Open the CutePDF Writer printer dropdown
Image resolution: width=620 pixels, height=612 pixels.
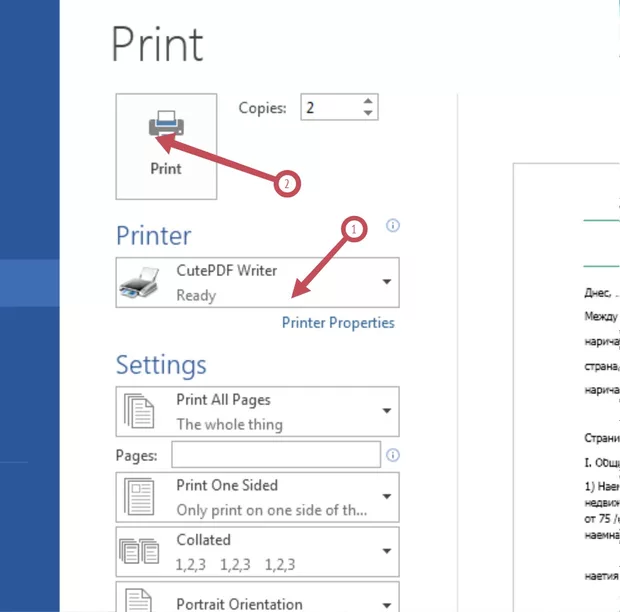click(x=257, y=282)
